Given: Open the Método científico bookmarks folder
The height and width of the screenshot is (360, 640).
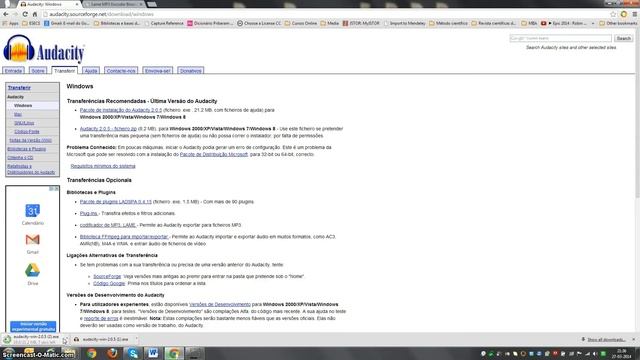Looking at the screenshot, I should (448, 23).
